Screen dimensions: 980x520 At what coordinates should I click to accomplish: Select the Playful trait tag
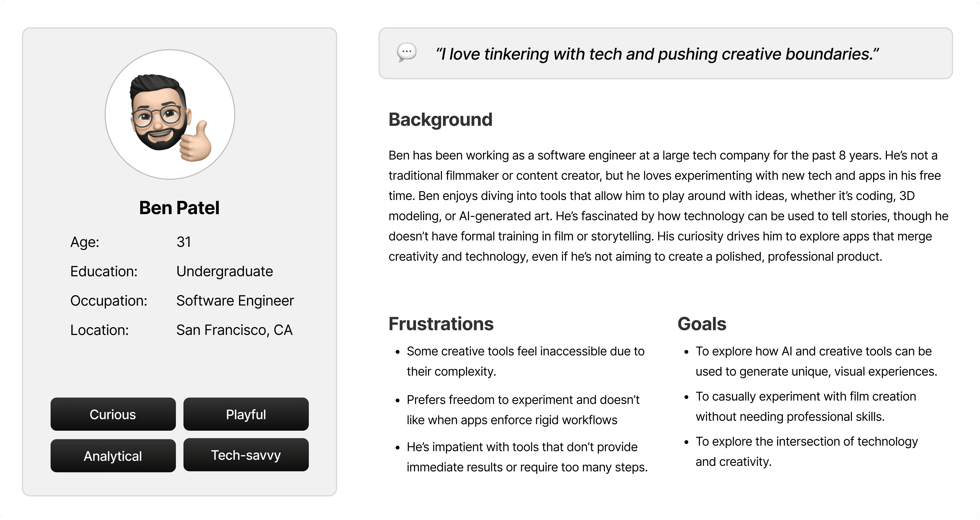(246, 414)
